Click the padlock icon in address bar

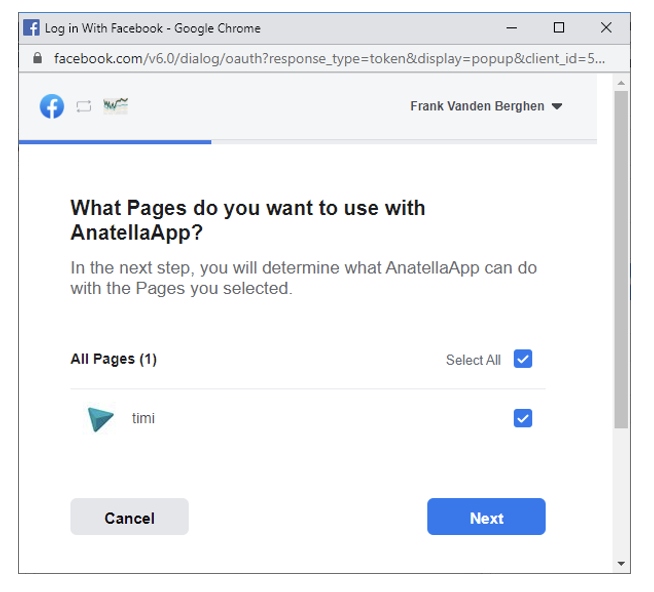click(38, 58)
